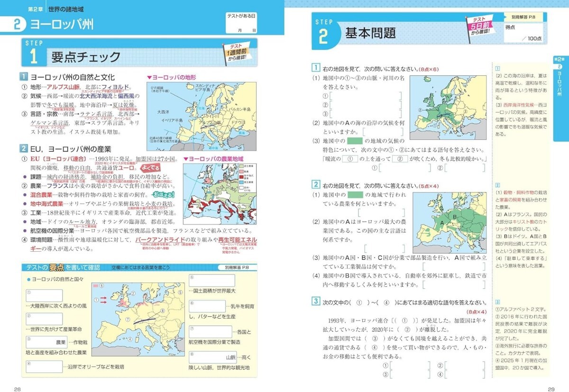Click the green "おぼえる!" badge
The image size is (569, 392).
[x=164, y=194]
